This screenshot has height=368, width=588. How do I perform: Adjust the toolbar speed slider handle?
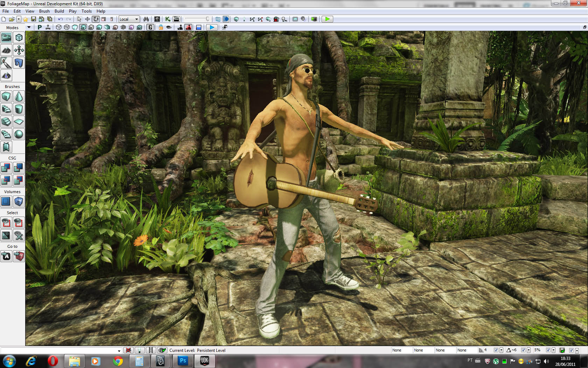207,19
